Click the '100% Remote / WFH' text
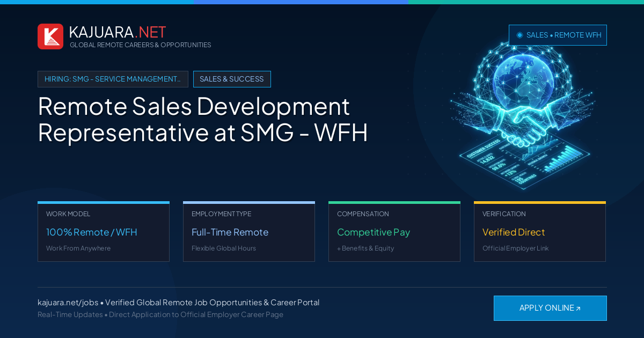 (92, 232)
